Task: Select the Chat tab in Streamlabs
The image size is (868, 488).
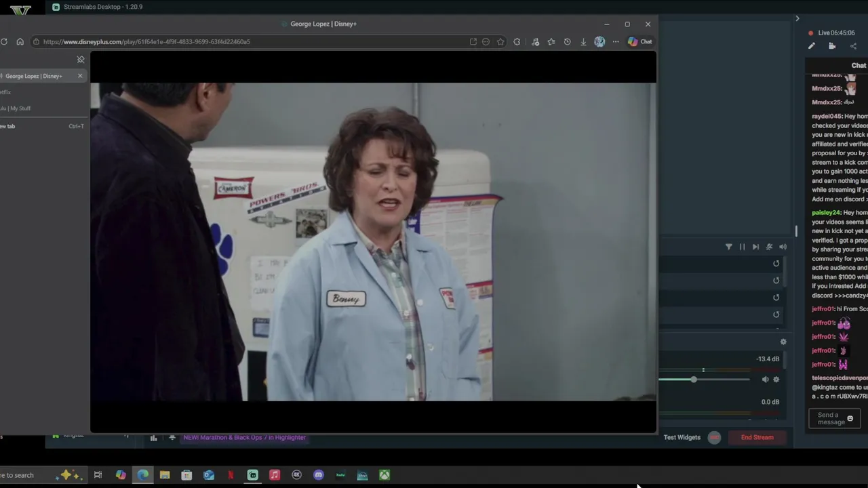Action: [859, 65]
